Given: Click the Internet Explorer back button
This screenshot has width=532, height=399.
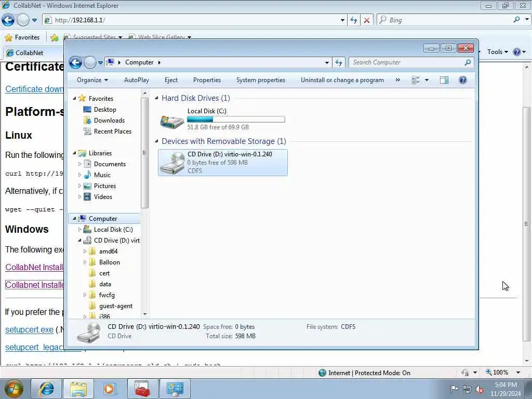Looking at the screenshot, I should pyautogui.click(x=8, y=20).
